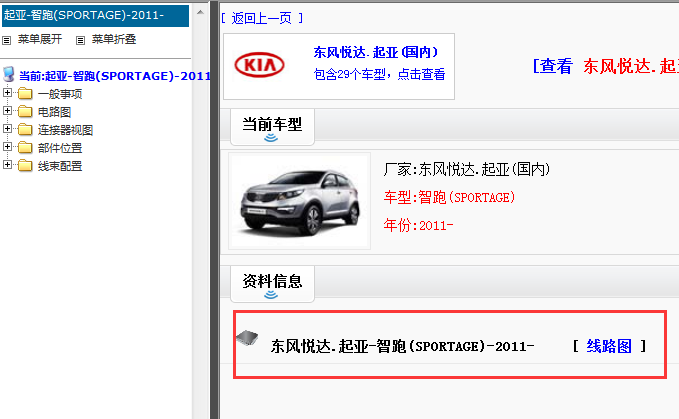679x419 pixels.
Task: Click the 电路图 folder icon
Action: [25, 112]
